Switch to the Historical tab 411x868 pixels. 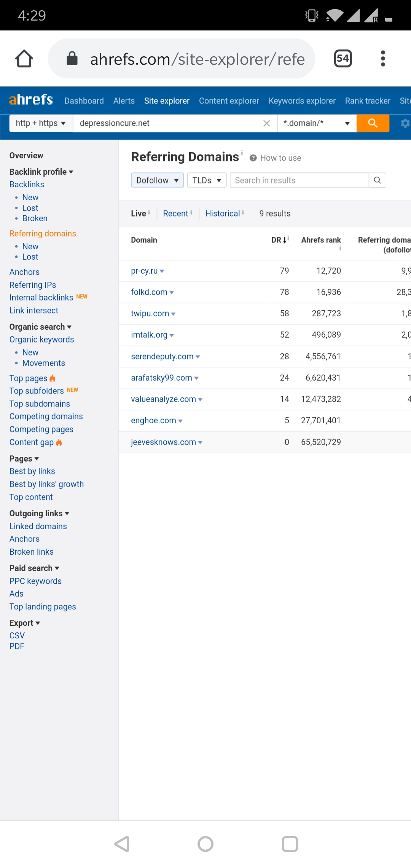click(223, 214)
